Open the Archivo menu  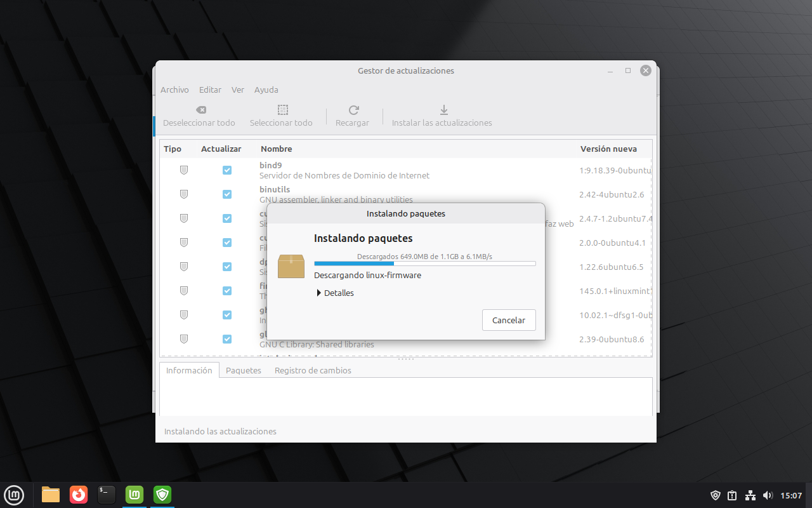point(174,90)
